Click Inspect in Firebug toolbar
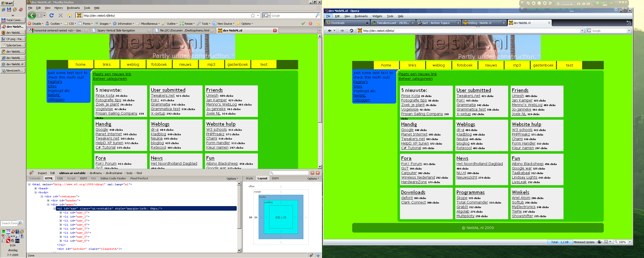Screen dimensions: 644x258 coord(42,173)
